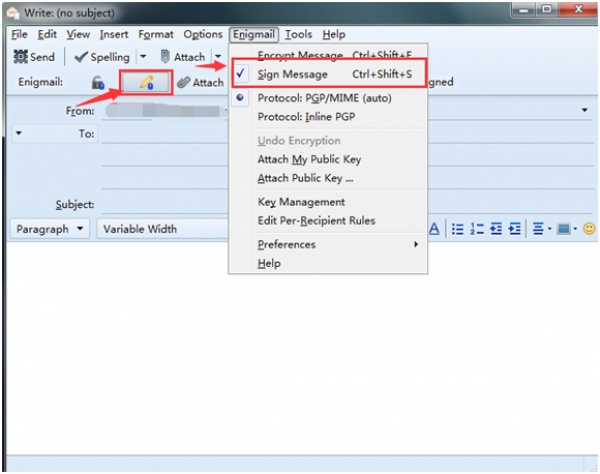Click the insert image icon
This screenshot has width=600, height=474.
[x=564, y=229]
